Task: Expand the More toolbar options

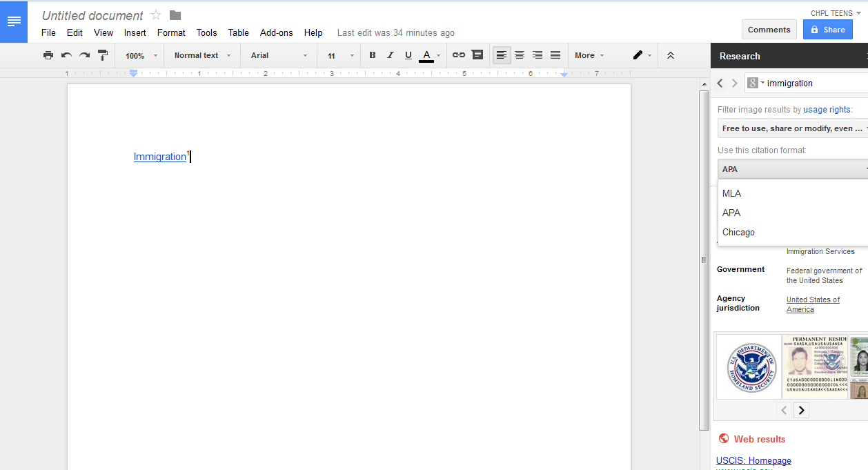Action: tap(589, 55)
